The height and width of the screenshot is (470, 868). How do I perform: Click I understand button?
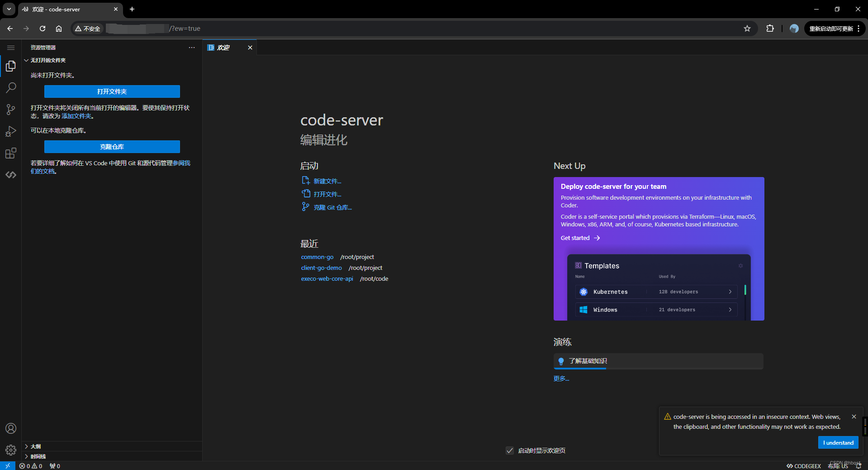pyautogui.click(x=838, y=443)
